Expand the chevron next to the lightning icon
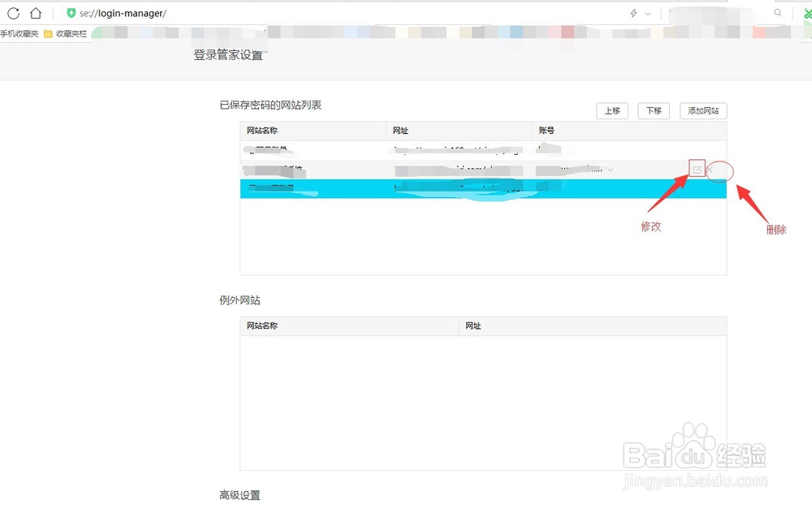812x509 pixels. [x=647, y=13]
